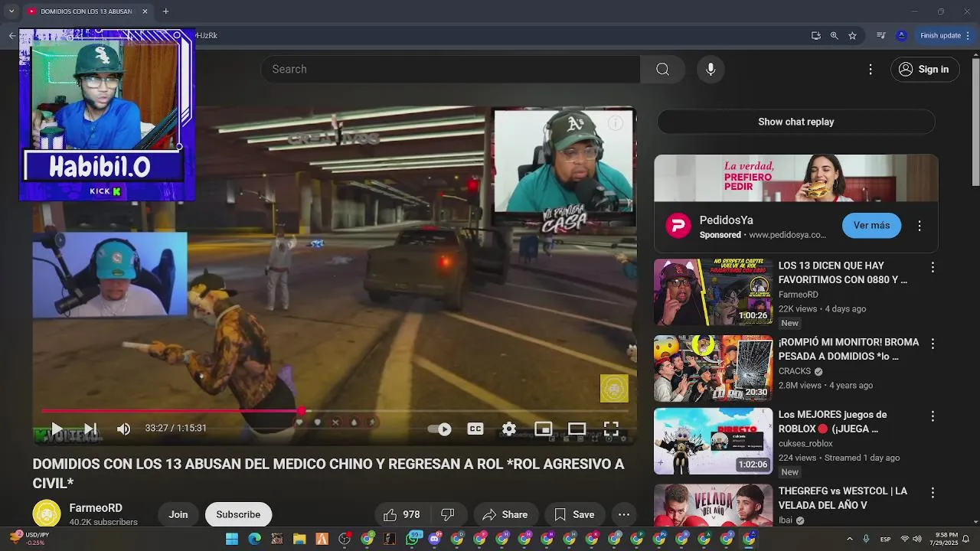Play the paused YouTube video
980x551 pixels.
tap(56, 429)
